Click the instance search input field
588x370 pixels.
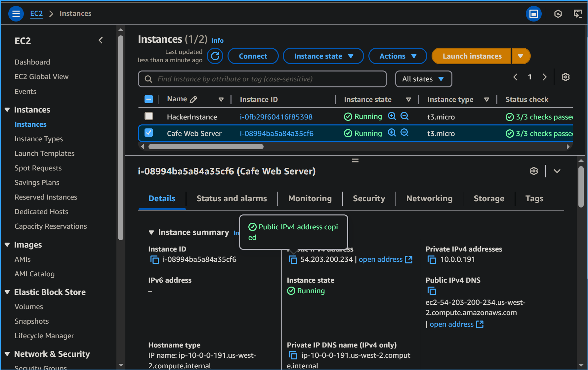coord(262,79)
